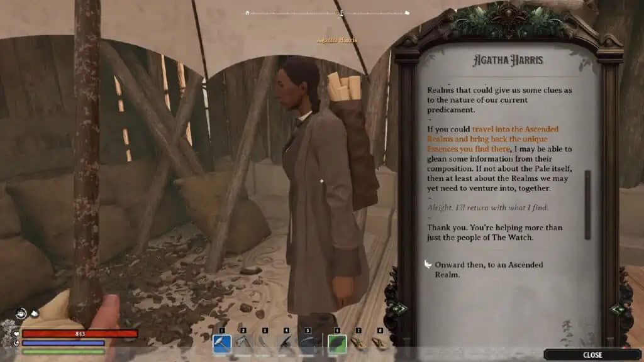Click the green diamond arrow on the dialogue frame's left edge
This screenshot has width=644, height=362.
399,309
